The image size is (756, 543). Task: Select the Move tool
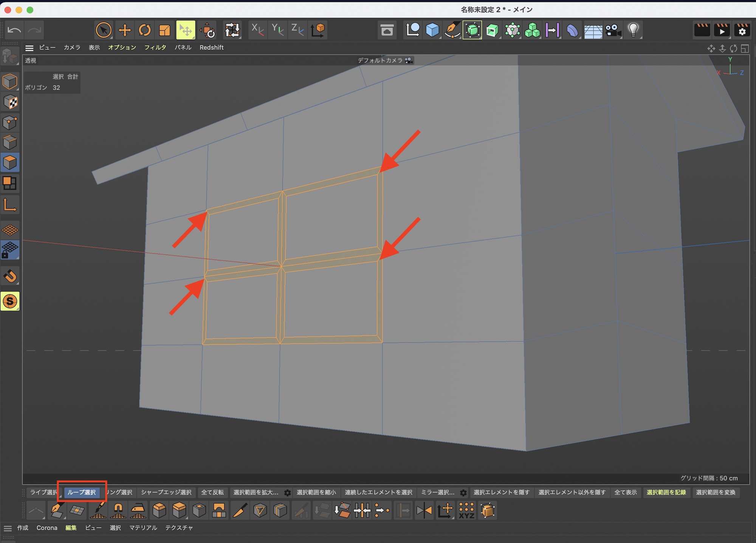click(124, 30)
